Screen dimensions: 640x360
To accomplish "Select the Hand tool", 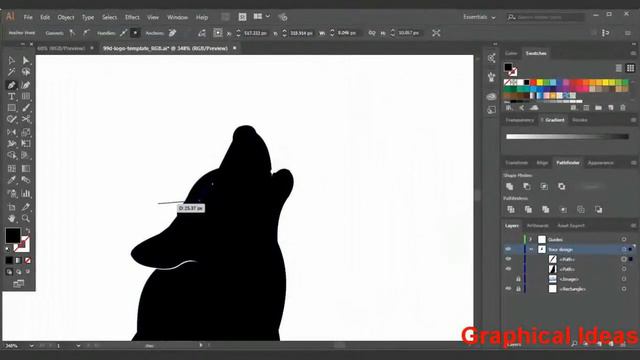I will tap(11, 218).
